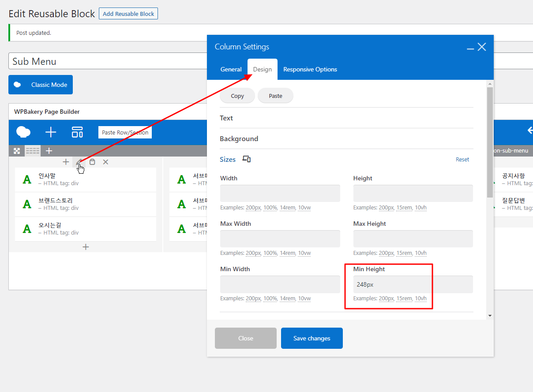The image size is (533, 392).
Task: Click the dialog scrollbar up arrow
Action: tap(490, 83)
